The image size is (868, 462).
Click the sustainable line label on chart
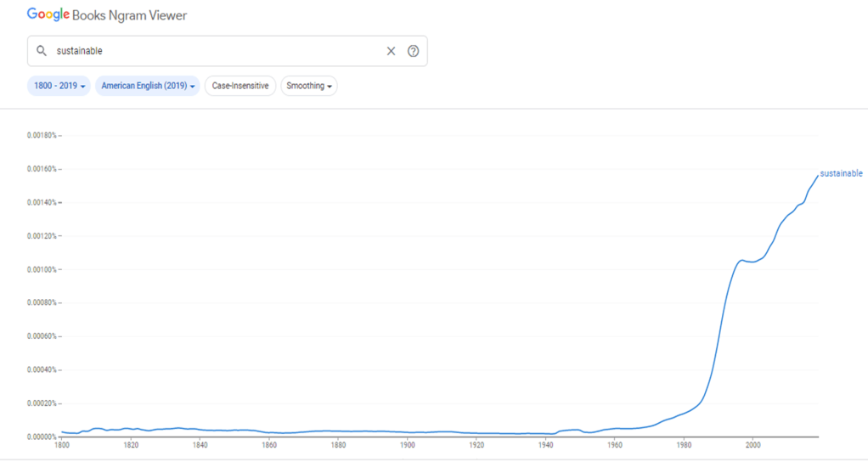click(x=841, y=173)
